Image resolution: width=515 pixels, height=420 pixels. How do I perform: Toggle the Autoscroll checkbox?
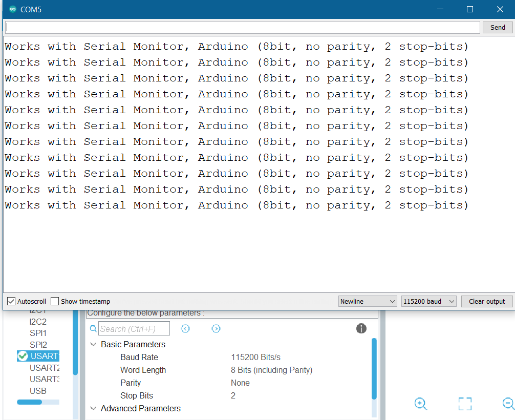11,301
